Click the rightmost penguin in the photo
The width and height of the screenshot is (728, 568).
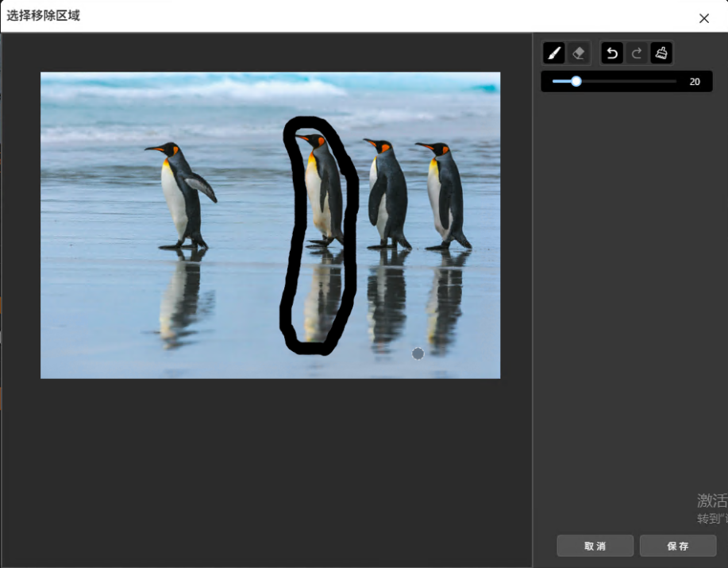pos(445,195)
